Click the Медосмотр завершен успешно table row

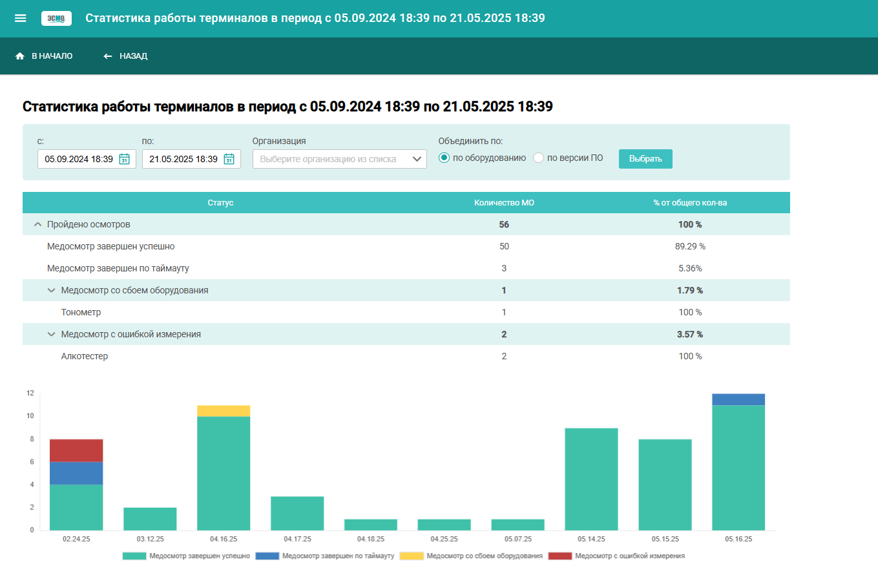[406, 246]
